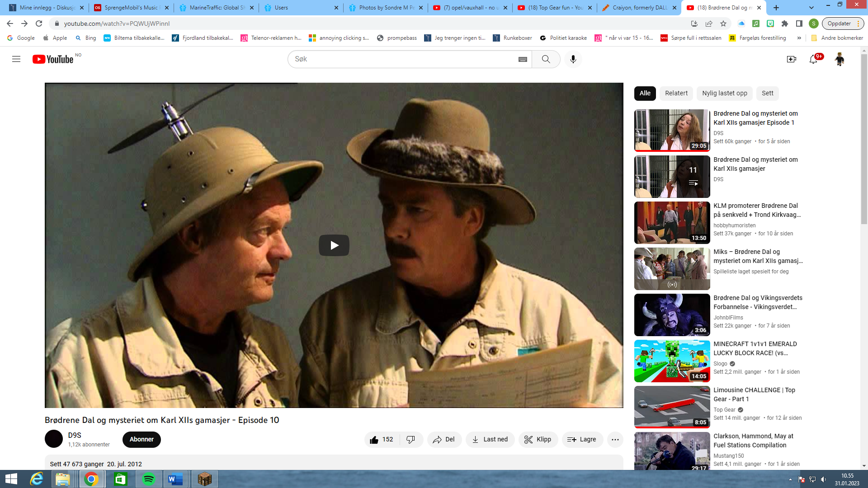Open the D9S channel name link
The height and width of the screenshot is (488, 868).
75,435
